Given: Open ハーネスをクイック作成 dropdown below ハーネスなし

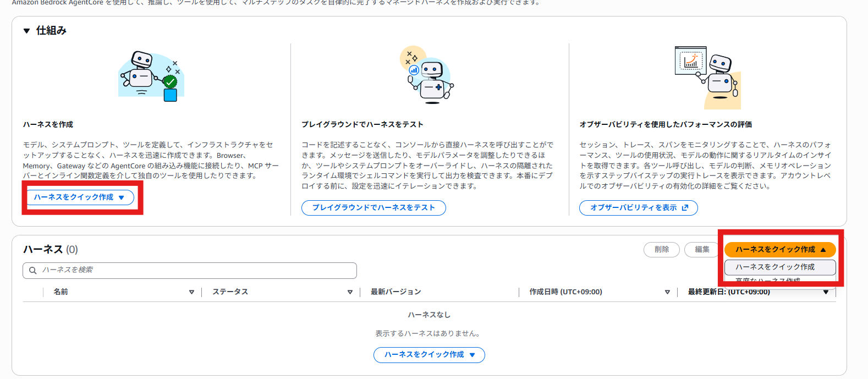Looking at the screenshot, I should click(x=429, y=355).
